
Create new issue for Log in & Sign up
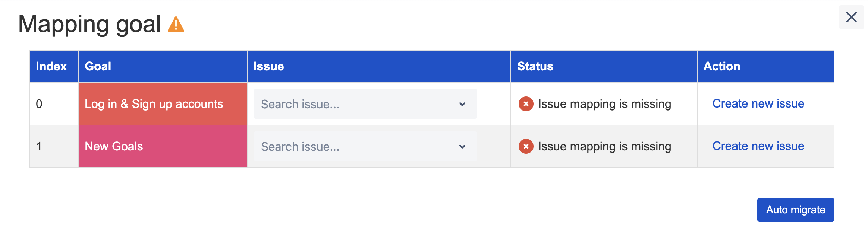(758, 103)
